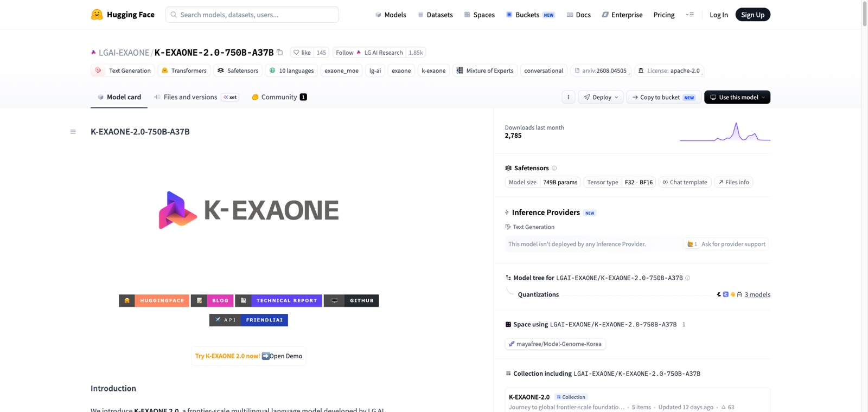Click downloads last month chart
This screenshot has height=412, width=868.
coord(725,132)
